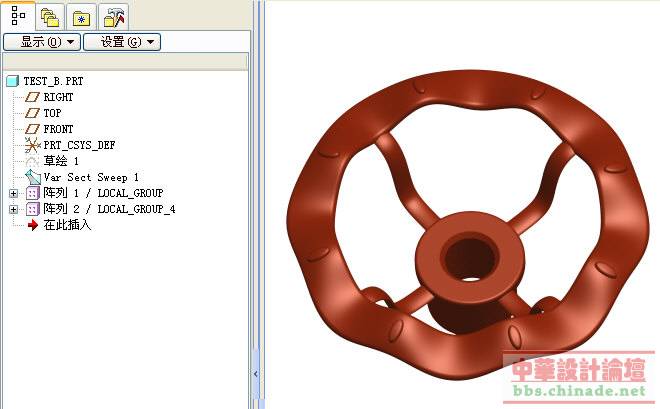This screenshot has height=409, width=660.
Task: Click the 阵列 2 pattern icon
Action: click(31, 209)
